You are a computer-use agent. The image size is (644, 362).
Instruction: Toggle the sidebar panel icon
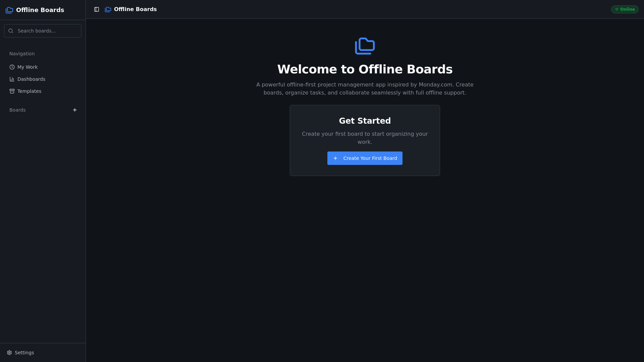(x=97, y=9)
